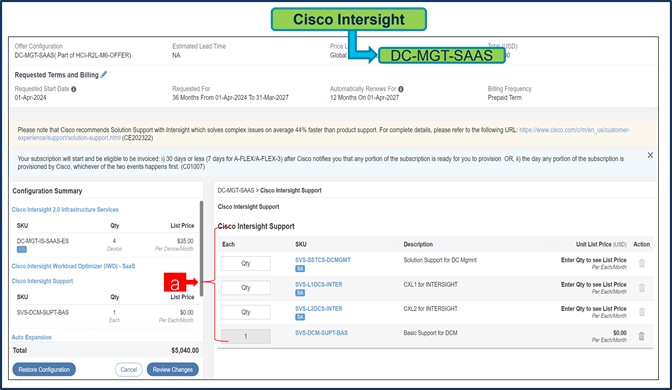Show info for Automatically Renews For
This screenshot has height=390, width=672.
pos(401,89)
